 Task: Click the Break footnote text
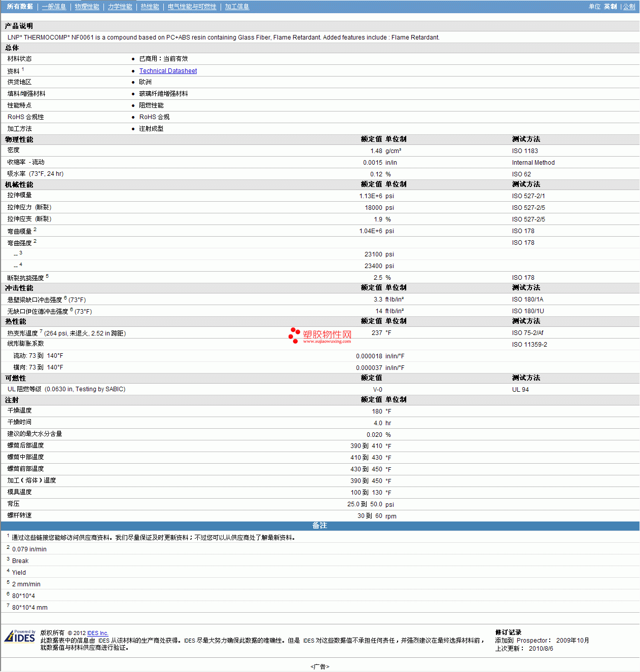20,561
